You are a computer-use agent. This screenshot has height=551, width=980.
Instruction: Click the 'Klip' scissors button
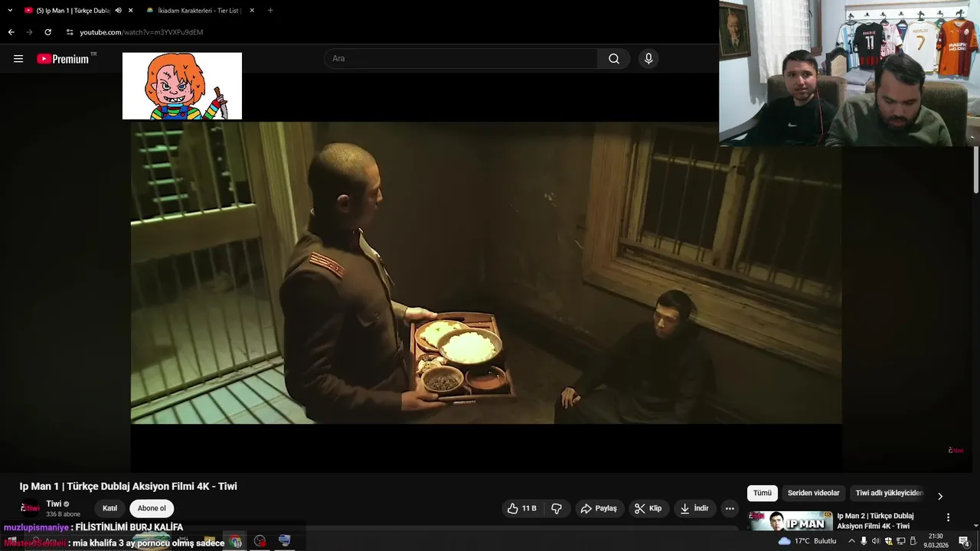(x=648, y=508)
